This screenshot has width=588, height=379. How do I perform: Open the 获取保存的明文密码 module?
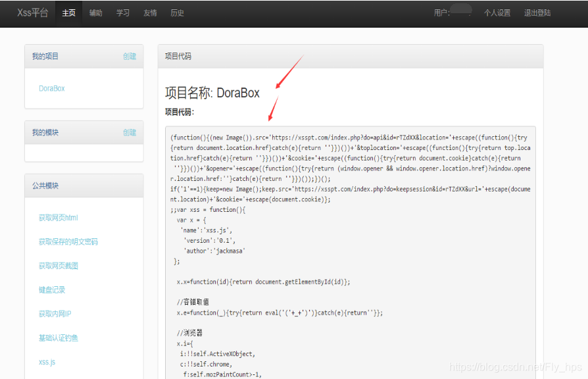point(68,241)
